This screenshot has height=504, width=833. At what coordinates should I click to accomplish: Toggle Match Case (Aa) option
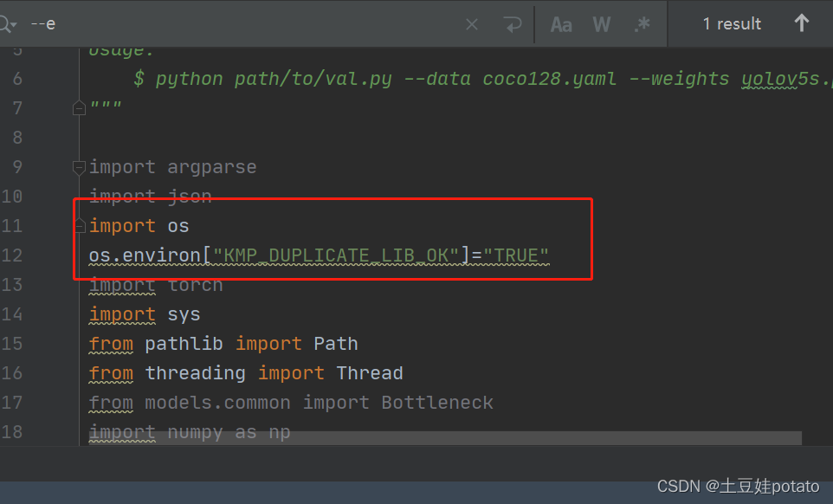tap(561, 24)
